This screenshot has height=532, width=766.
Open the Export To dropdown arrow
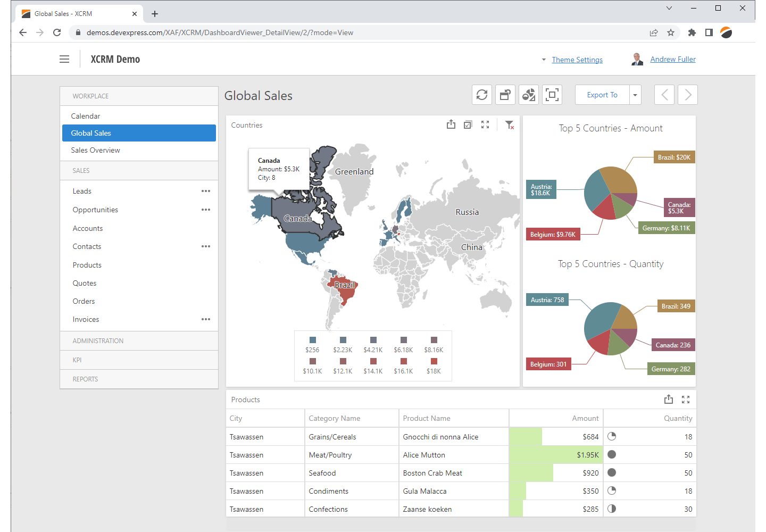click(x=635, y=95)
